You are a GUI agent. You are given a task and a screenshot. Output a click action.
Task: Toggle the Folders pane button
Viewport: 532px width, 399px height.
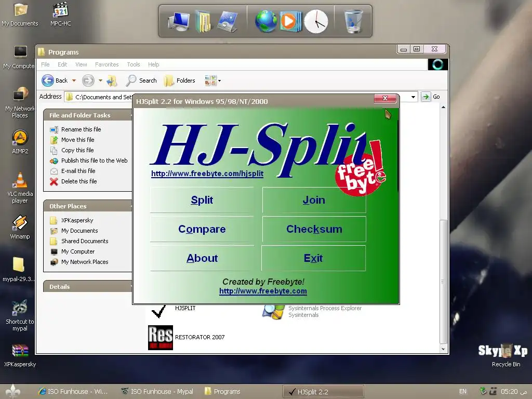[x=179, y=81]
